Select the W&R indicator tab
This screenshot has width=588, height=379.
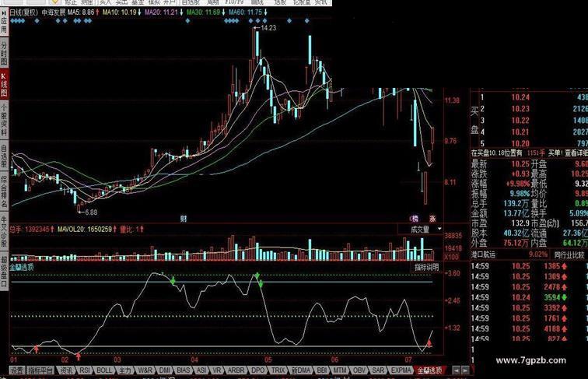pos(145,370)
